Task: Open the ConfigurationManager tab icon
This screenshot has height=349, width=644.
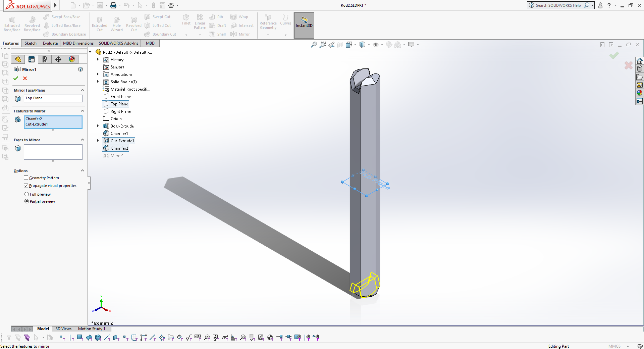Action: [45, 59]
